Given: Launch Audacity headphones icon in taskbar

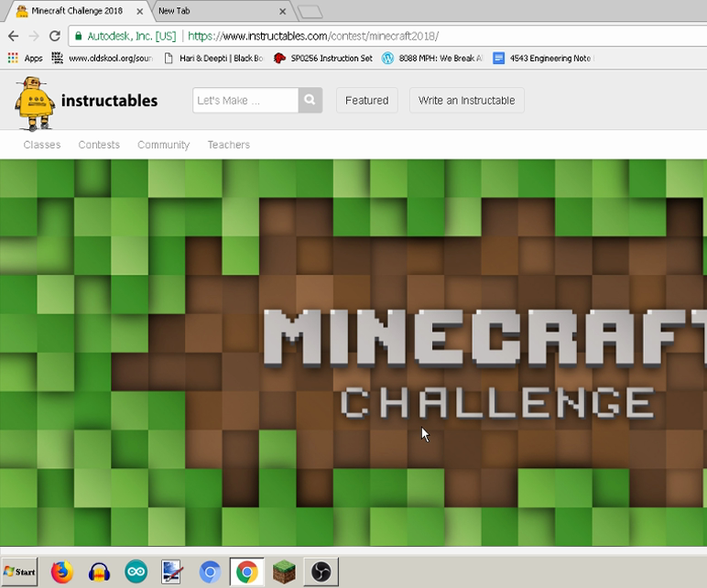Looking at the screenshot, I should point(99,572).
